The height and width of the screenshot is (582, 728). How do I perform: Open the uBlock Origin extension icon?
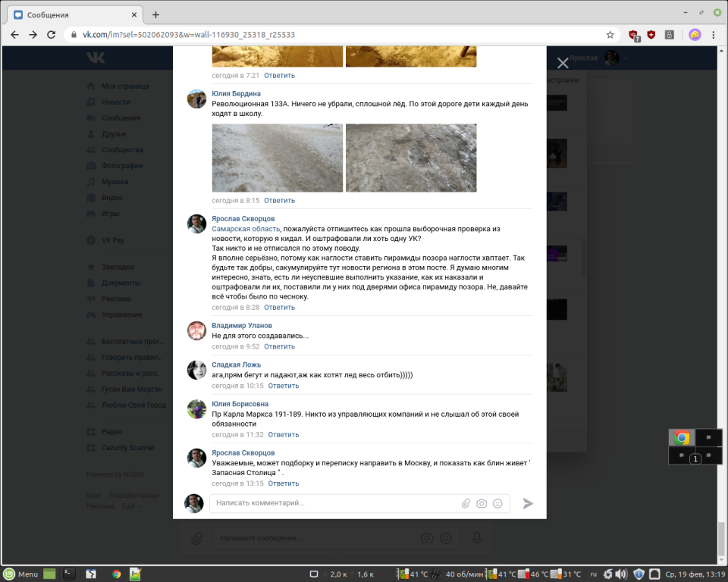pos(634,35)
